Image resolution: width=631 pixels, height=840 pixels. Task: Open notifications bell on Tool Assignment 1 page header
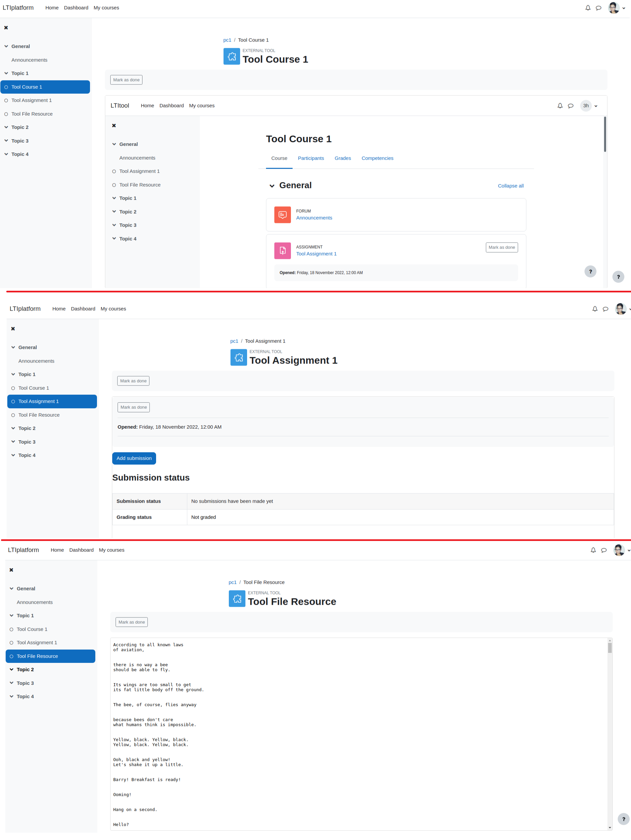click(x=594, y=309)
